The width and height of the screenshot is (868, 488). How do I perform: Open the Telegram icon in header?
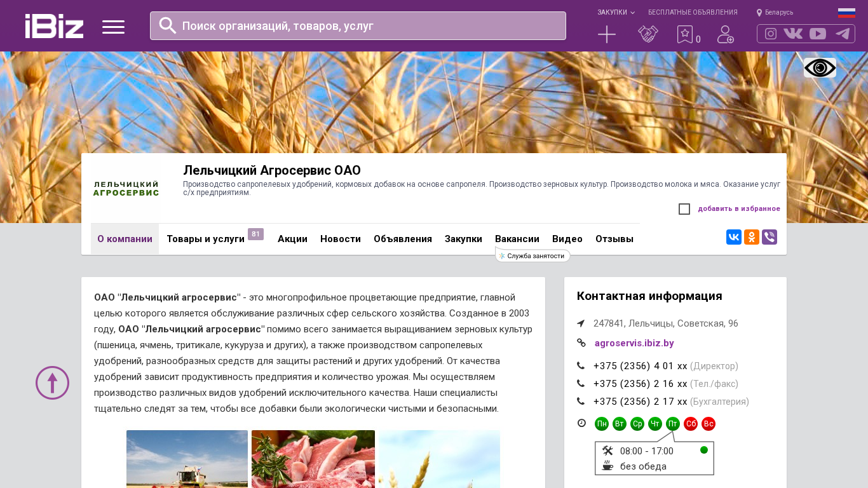click(x=843, y=34)
